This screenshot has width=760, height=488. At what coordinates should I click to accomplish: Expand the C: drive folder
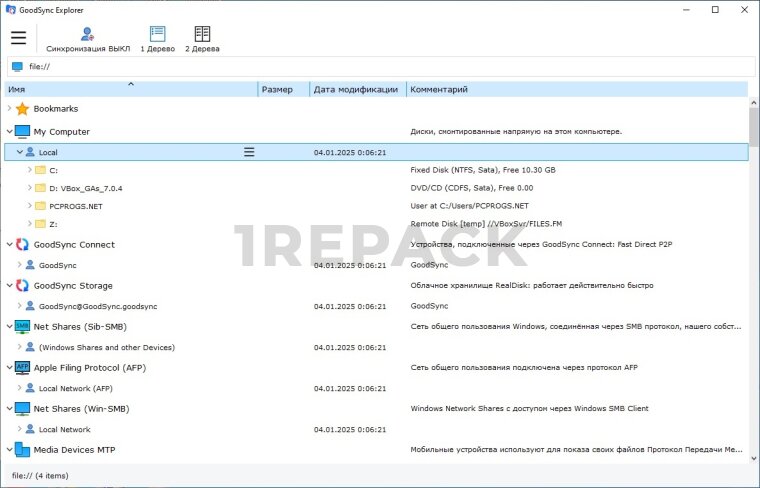click(x=29, y=170)
